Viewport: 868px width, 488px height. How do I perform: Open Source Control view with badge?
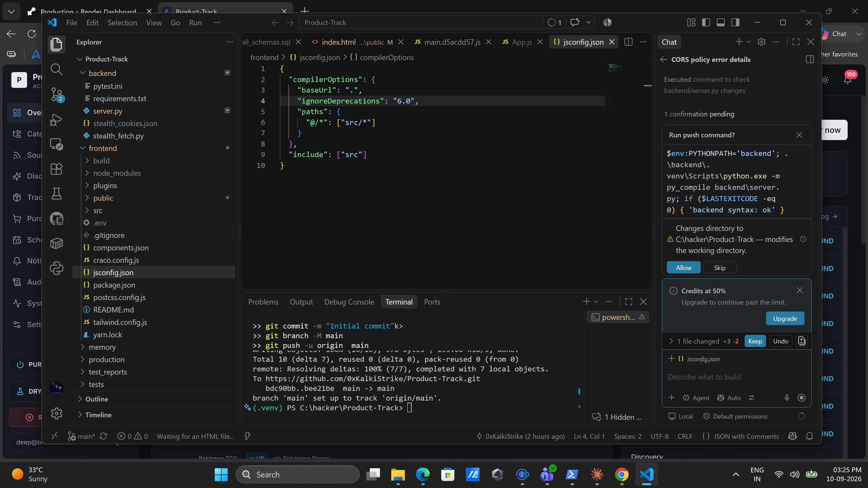tap(56, 94)
